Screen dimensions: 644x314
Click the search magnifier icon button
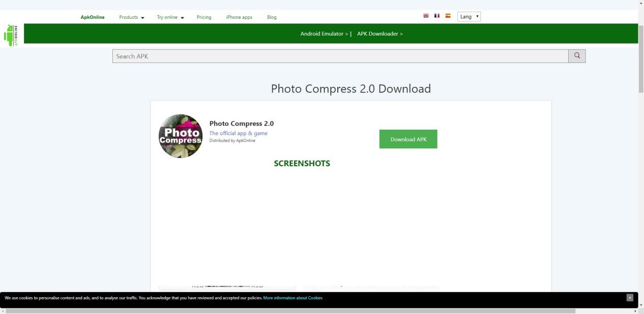577,56
